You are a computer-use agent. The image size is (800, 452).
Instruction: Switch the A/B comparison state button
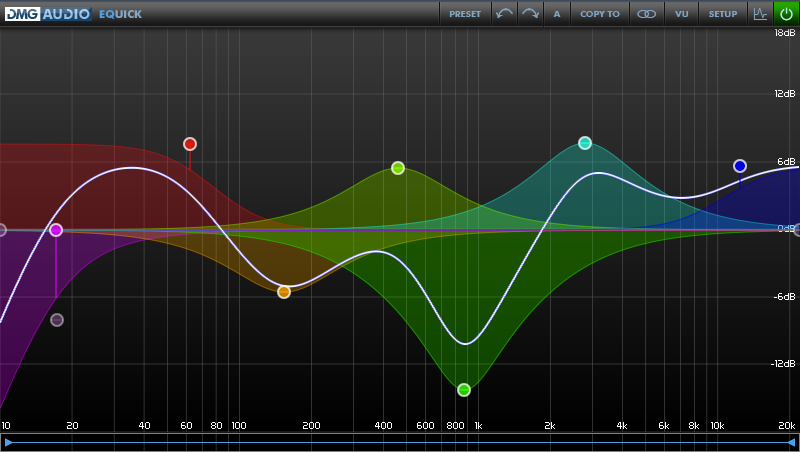557,14
